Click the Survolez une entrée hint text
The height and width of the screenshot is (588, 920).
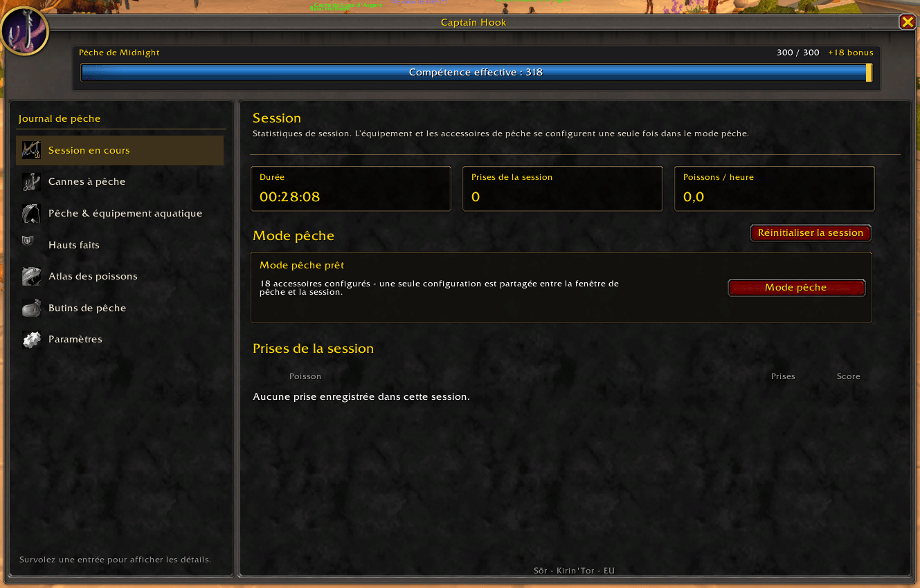[x=115, y=560]
